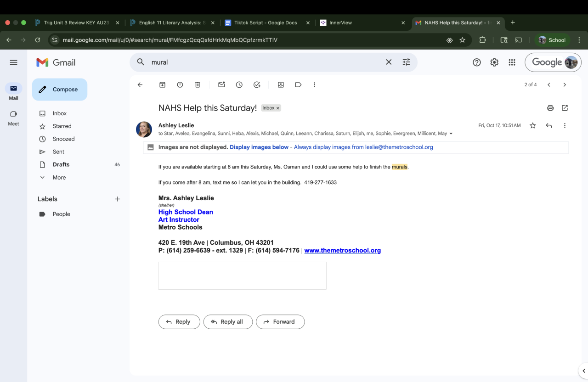Image resolution: width=588 pixels, height=382 pixels.
Task: Star the message from Ashley Leslie
Action: pyautogui.click(x=533, y=125)
